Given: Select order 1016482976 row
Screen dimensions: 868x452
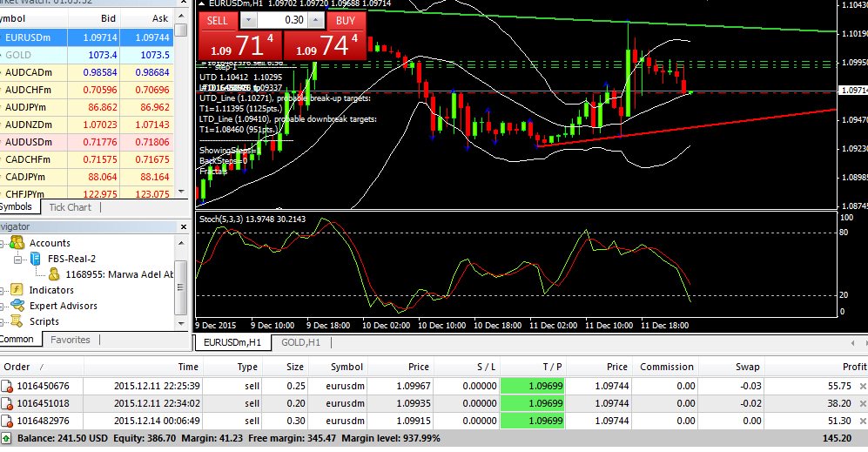Looking at the screenshot, I should [434, 421].
